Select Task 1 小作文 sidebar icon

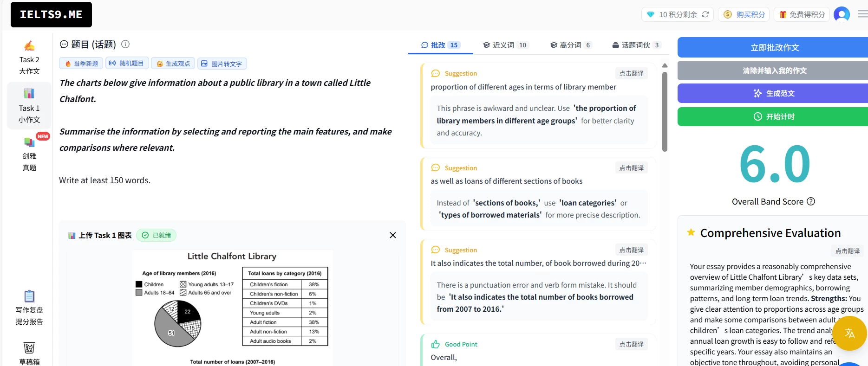click(x=29, y=94)
